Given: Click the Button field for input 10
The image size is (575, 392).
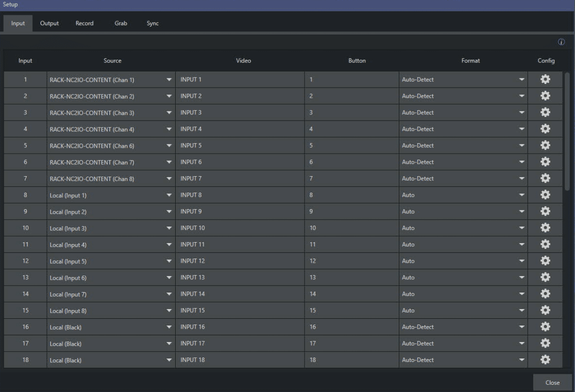Looking at the screenshot, I should [351, 228].
